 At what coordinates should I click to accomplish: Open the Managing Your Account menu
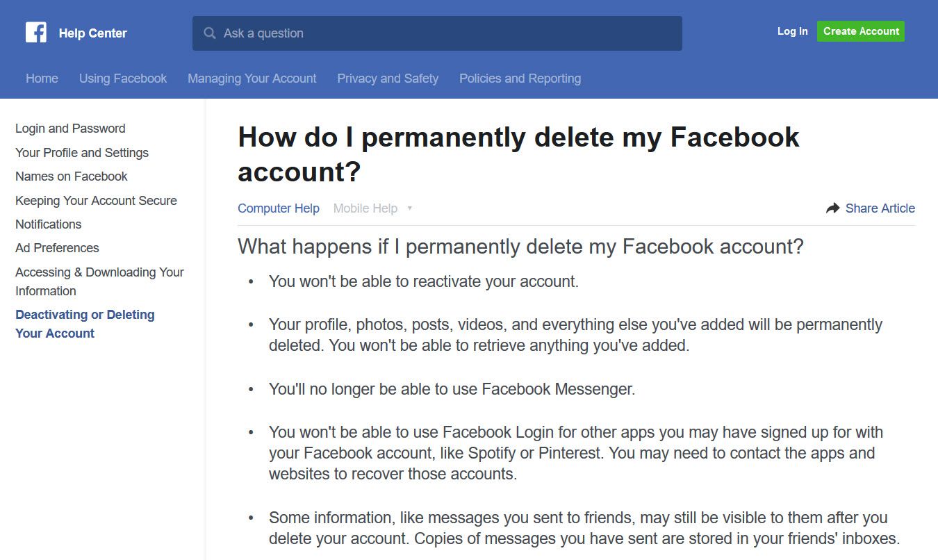click(x=252, y=78)
